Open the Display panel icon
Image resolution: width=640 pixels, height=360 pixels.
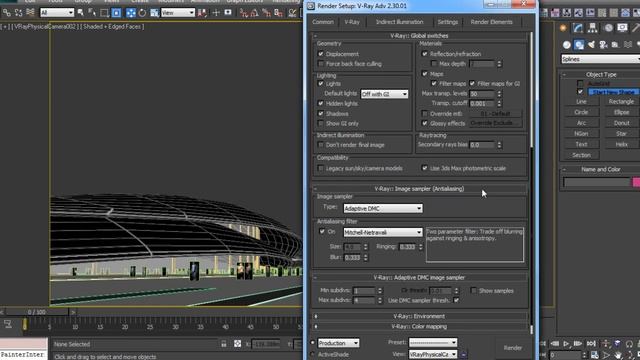click(x=622, y=28)
